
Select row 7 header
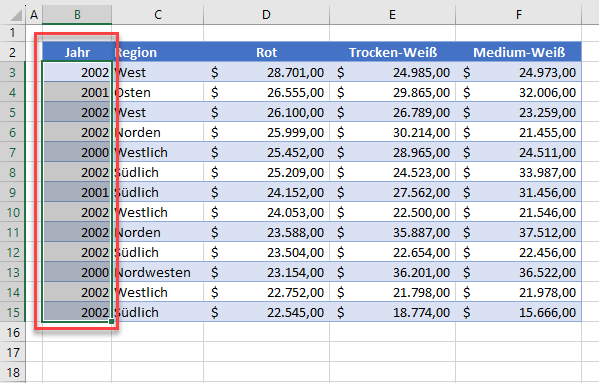13,152
